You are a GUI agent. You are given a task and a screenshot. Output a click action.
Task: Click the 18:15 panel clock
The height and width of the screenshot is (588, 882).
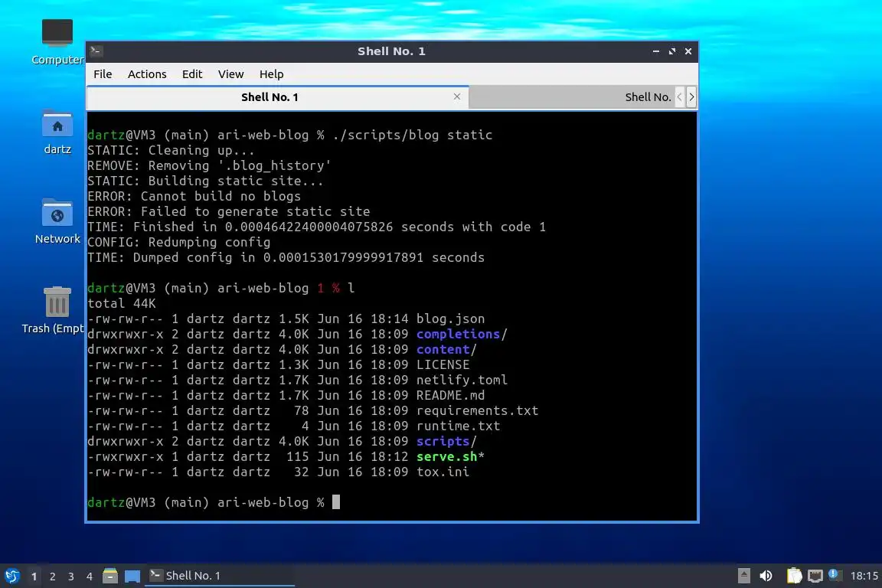[x=864, y=576]
